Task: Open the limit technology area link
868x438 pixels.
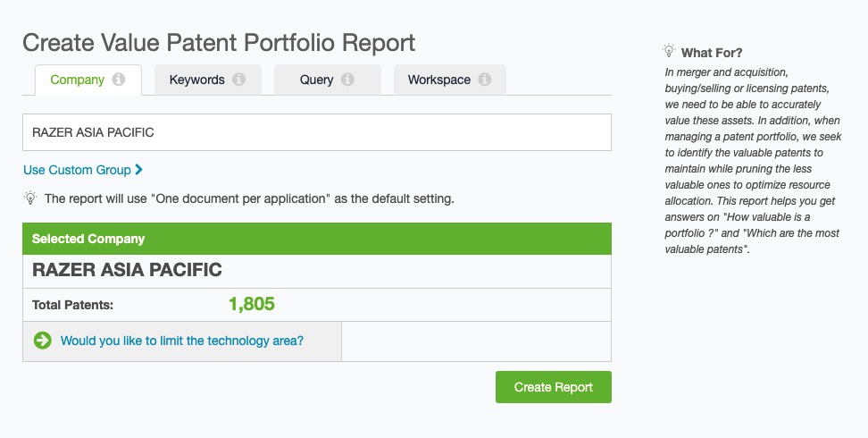Action: (181, 341)
